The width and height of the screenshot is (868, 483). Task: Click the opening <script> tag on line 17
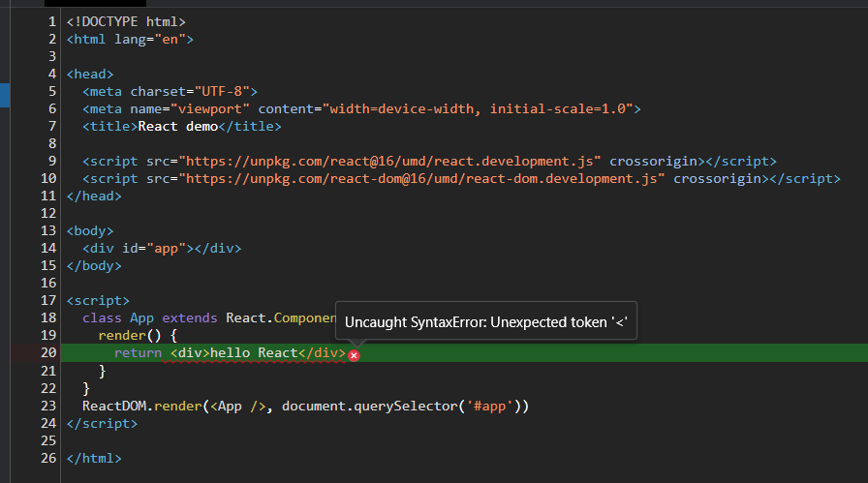[x=98, y=300]
